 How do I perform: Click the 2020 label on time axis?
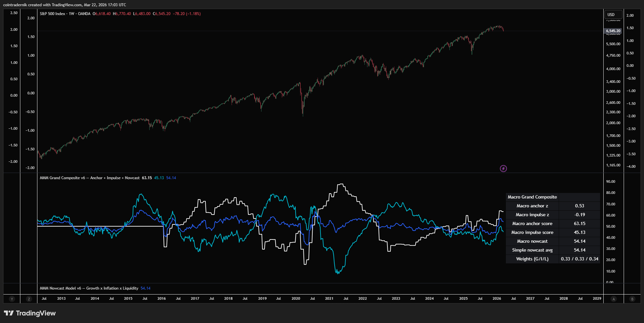296,298
